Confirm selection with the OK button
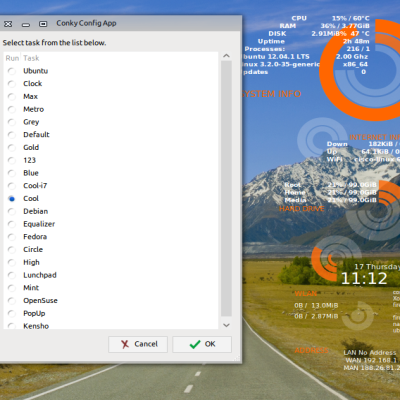This screenshot has height=400, width=400. point(202,344)
